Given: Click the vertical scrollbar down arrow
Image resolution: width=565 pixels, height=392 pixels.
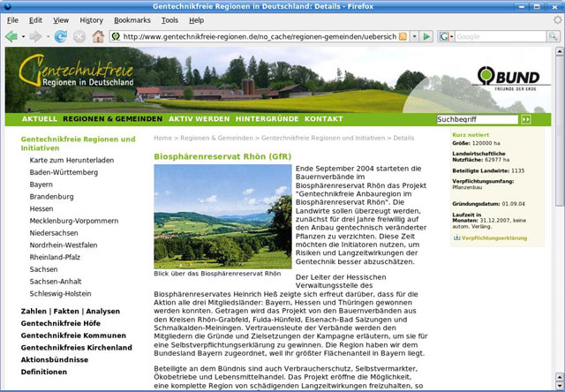Looking at the screenshot, I should point(559,386).
